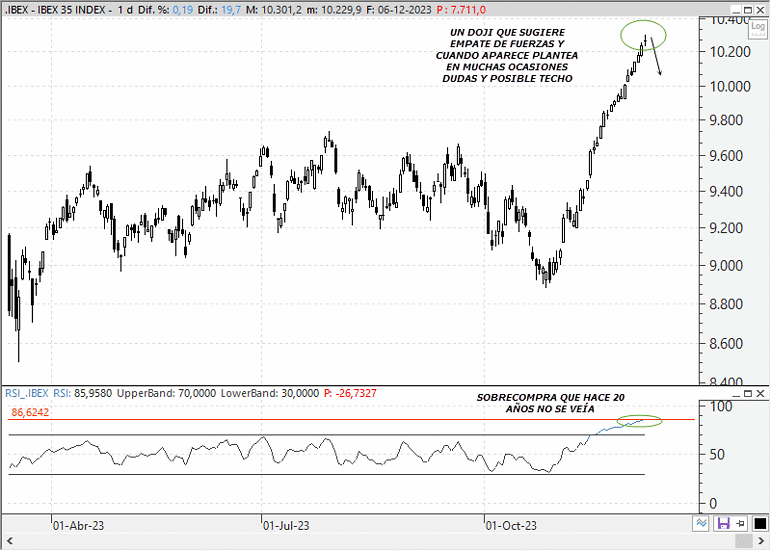771x551 pixels.
Task: Click the 10.000 price axis label
Action: coord(730,87)
